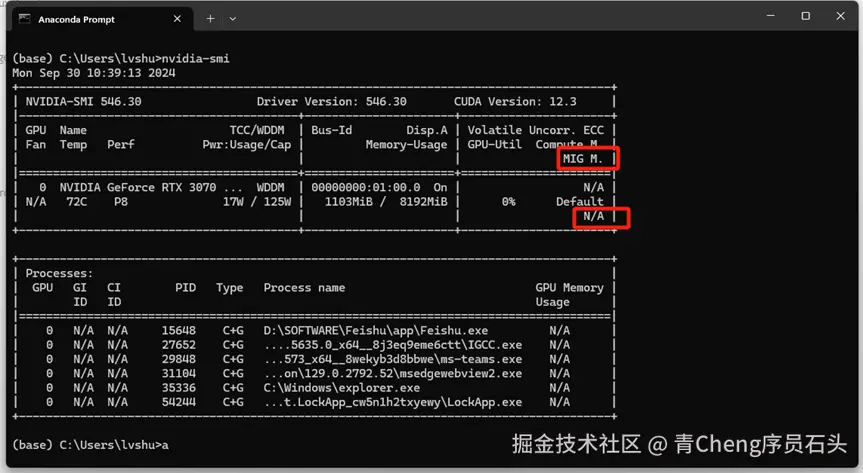
Task: Click the ms-teams.exe process path
Action: pyautogui.click(x=393, y=359)
